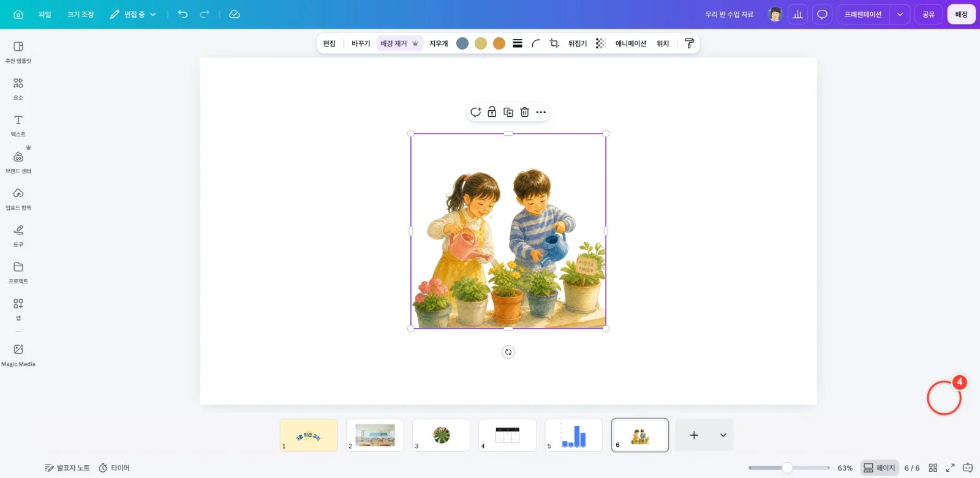Open the analytics chart icon
This screenshot has width=980, height=478.
[797, 14]
